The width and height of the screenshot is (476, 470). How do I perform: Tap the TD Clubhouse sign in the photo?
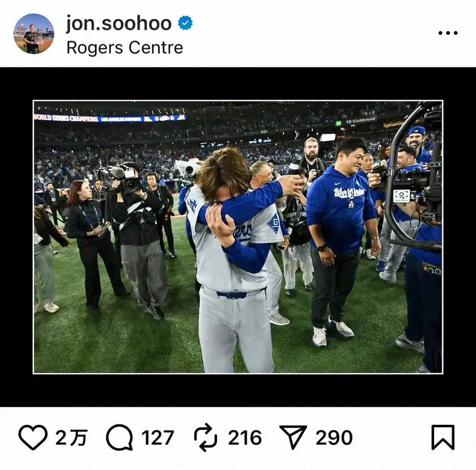(x=360, y=121)
